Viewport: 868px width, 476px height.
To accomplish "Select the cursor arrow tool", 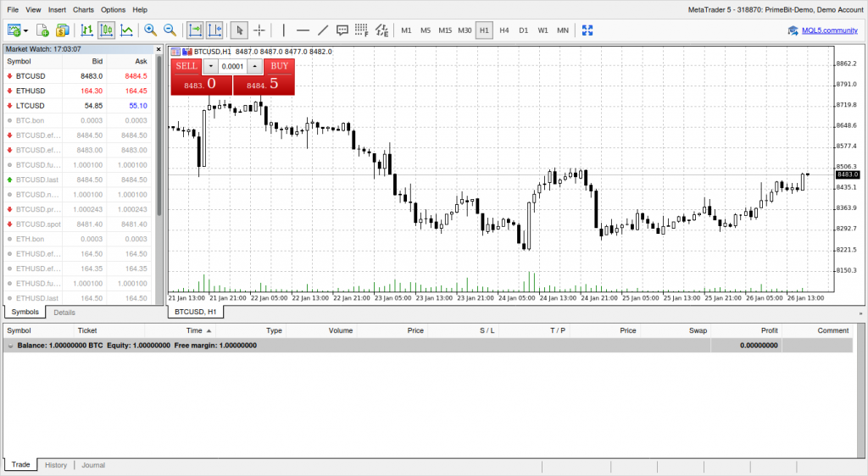I will click(x=239, y=30).
